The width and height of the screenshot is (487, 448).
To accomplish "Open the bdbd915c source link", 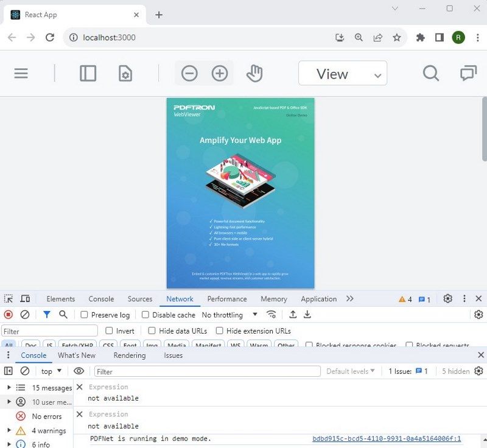I will [387, 438].
